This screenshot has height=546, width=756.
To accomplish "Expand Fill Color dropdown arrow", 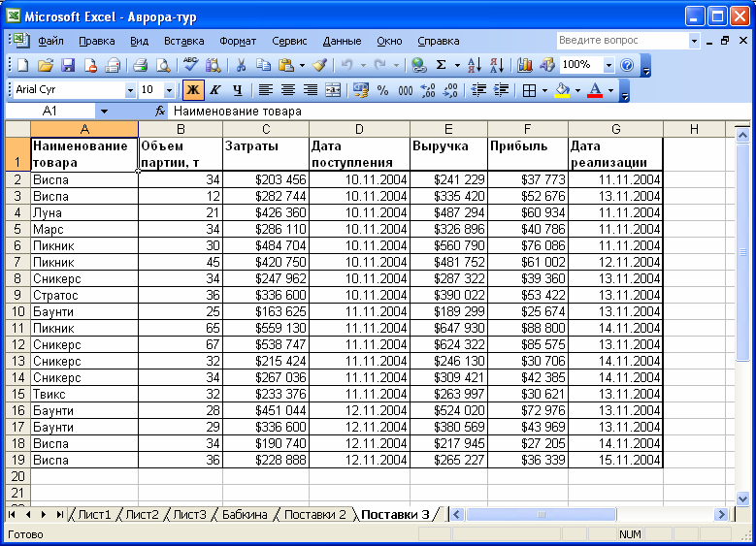I will click(x=577, y=90).
